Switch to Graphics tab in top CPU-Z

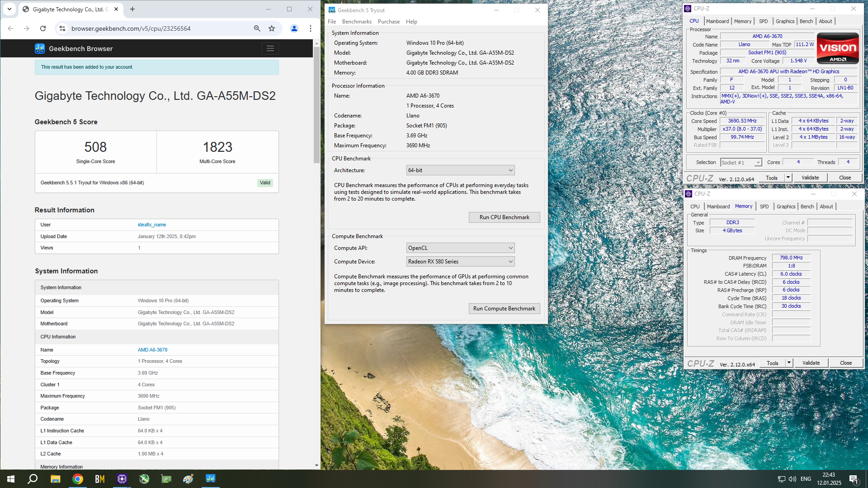coord(785,21)
